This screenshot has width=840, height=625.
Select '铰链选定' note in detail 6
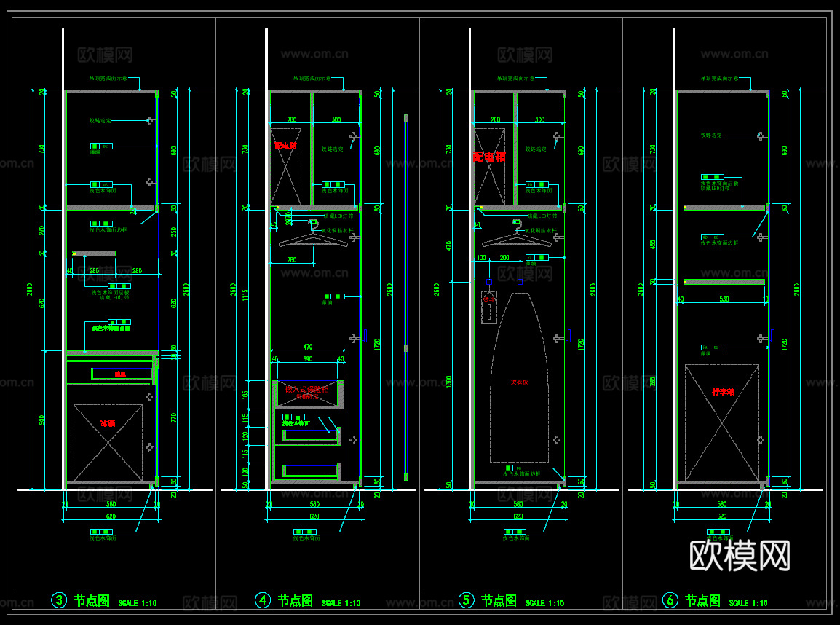(711, 135)
